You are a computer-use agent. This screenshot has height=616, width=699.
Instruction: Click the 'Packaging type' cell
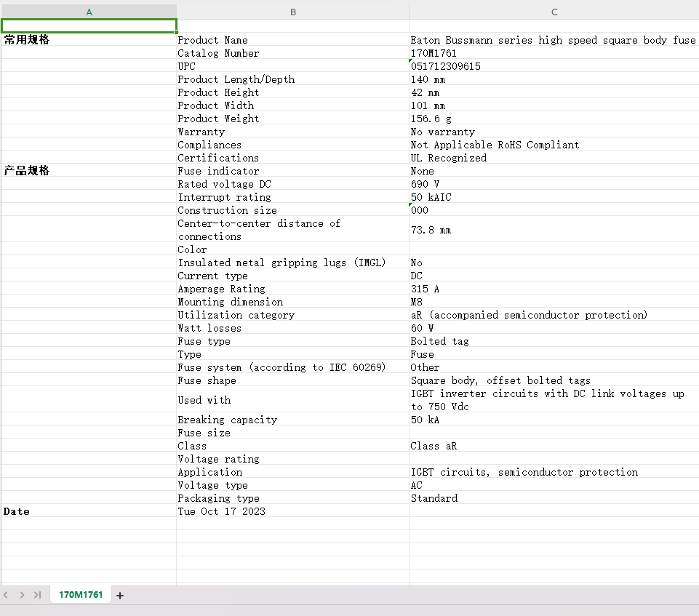(293, 498)
